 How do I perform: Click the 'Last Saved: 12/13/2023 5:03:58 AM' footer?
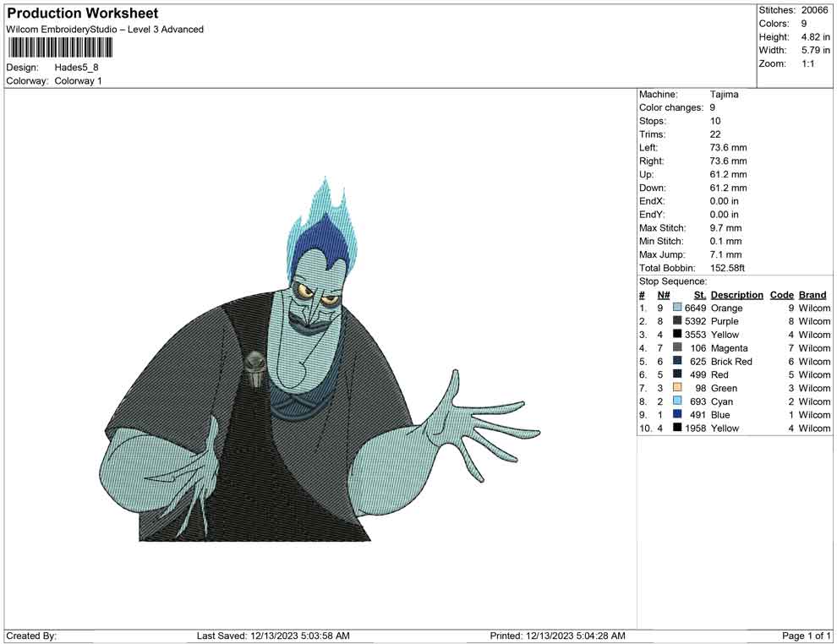pos(273,636)
